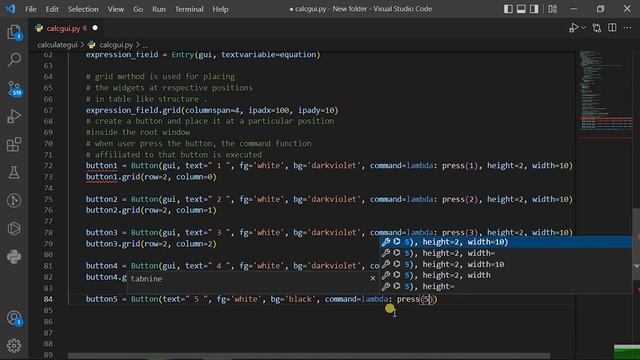Open the Go menu
Viewport: 640px width, 360px height.
coord(138,9)
